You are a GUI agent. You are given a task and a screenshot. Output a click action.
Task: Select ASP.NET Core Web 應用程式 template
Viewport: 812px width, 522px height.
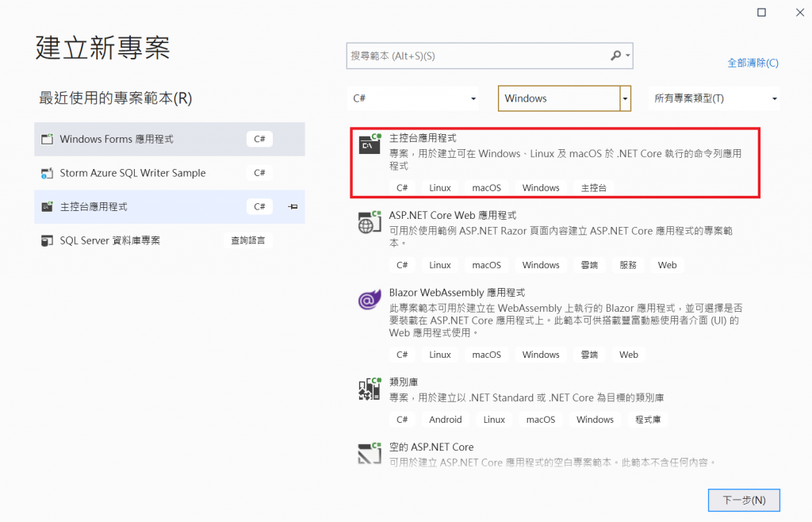(453, 216)
